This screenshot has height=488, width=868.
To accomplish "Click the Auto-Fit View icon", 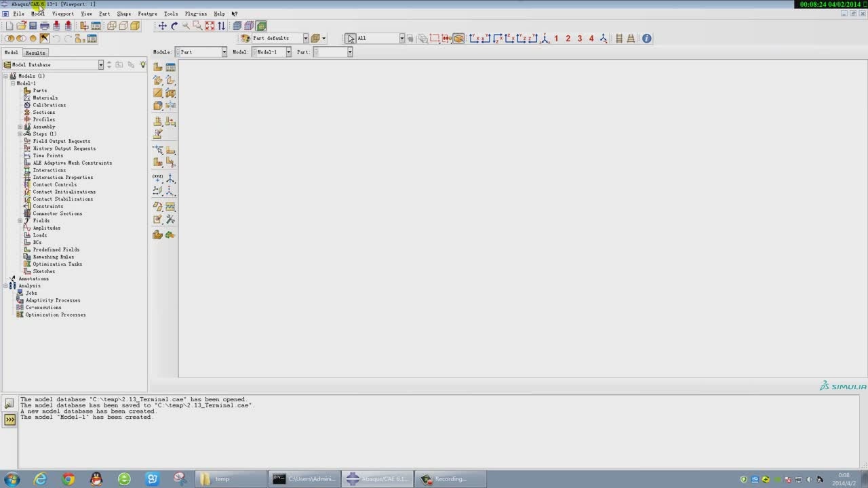I will coord(210,26).
